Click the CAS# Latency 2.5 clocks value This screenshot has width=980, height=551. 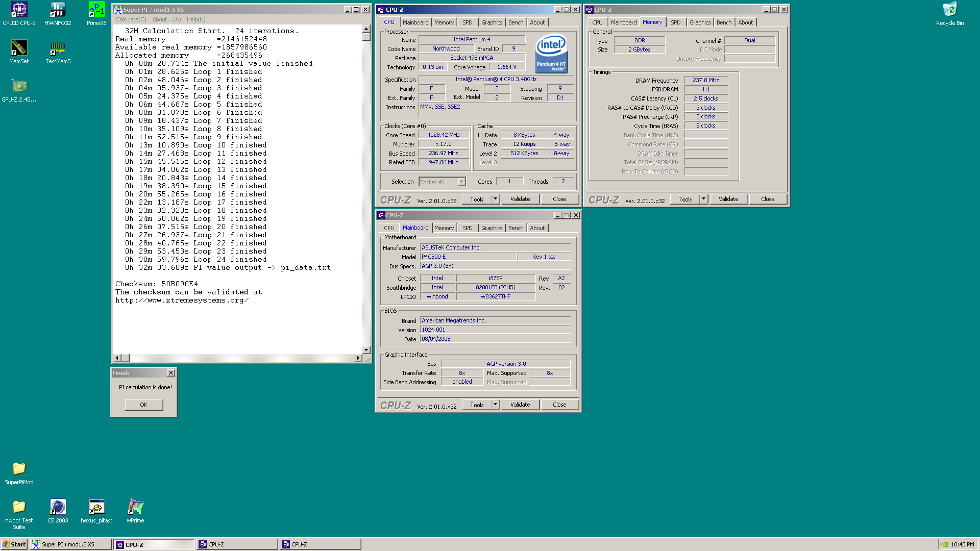point(706,98)
